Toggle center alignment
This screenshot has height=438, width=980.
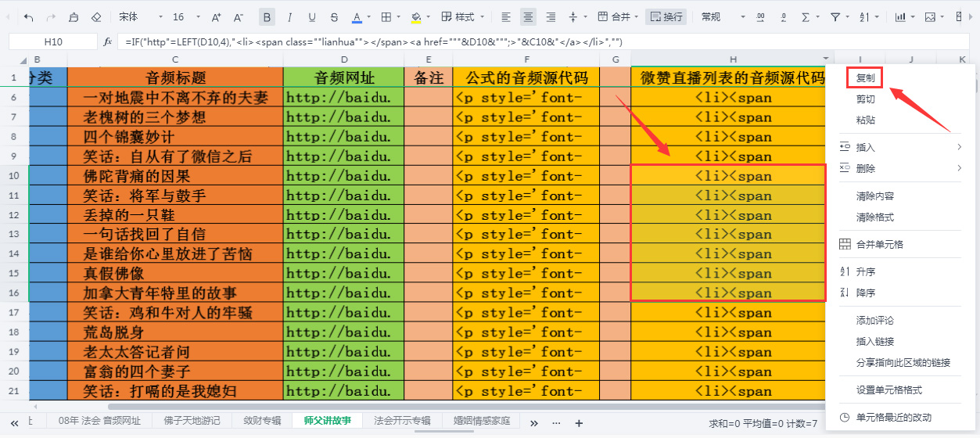pos(529,16)
